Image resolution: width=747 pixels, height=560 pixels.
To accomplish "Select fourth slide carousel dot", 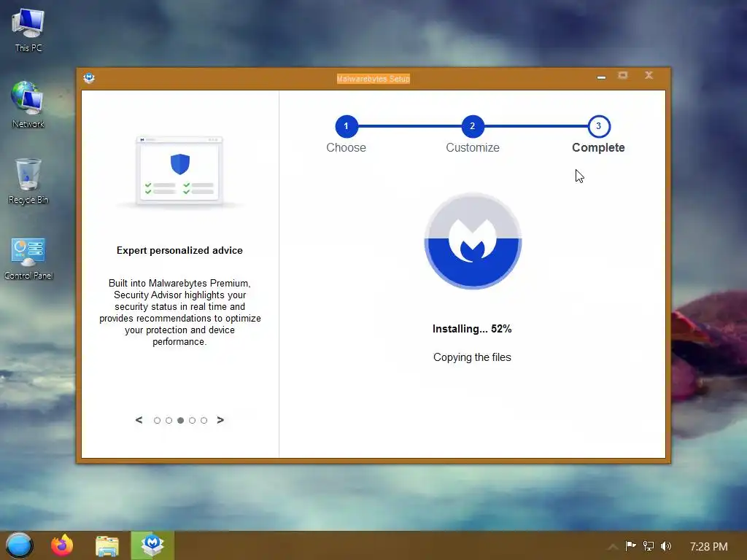I will point(192,421).
